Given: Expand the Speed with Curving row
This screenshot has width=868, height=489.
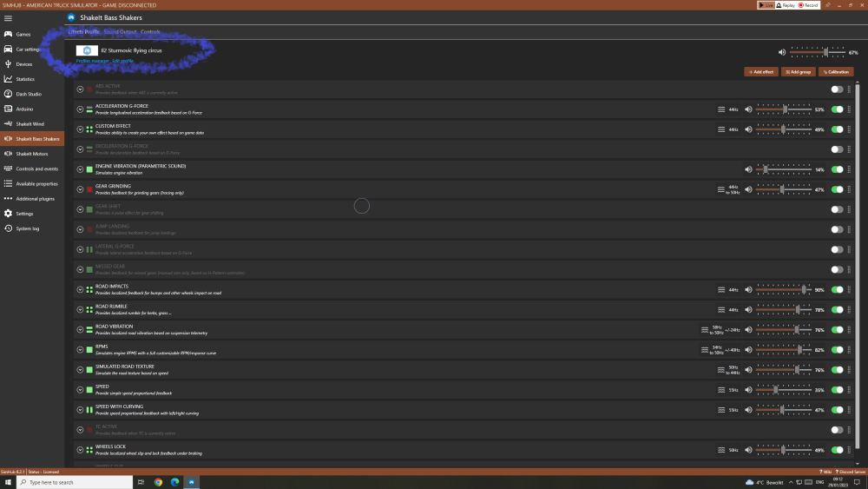Looking at the screenshot, I should pyautogui.click(x=80, y=410).
